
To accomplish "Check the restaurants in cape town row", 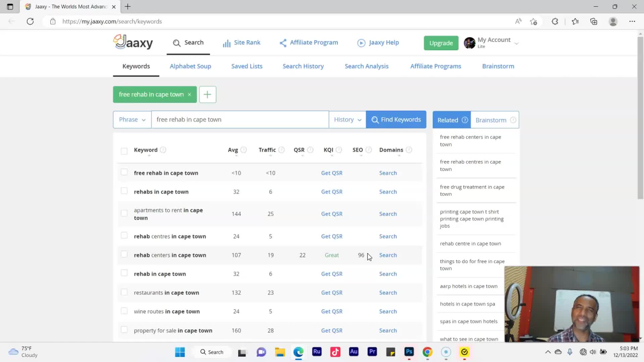I will [x=124, y=292].
